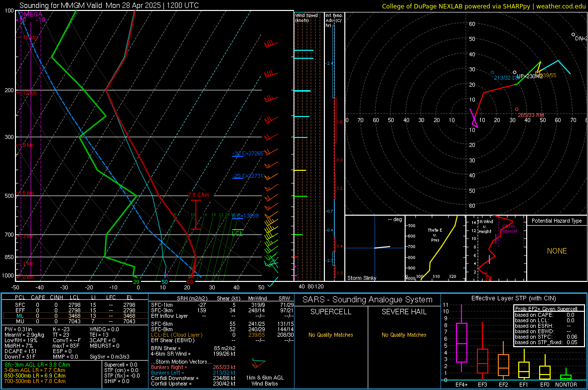This screenshot has height=390, width=588.
Task: Select the 'Theta-E v. Pres' inset label
Action: click(435, 235)
